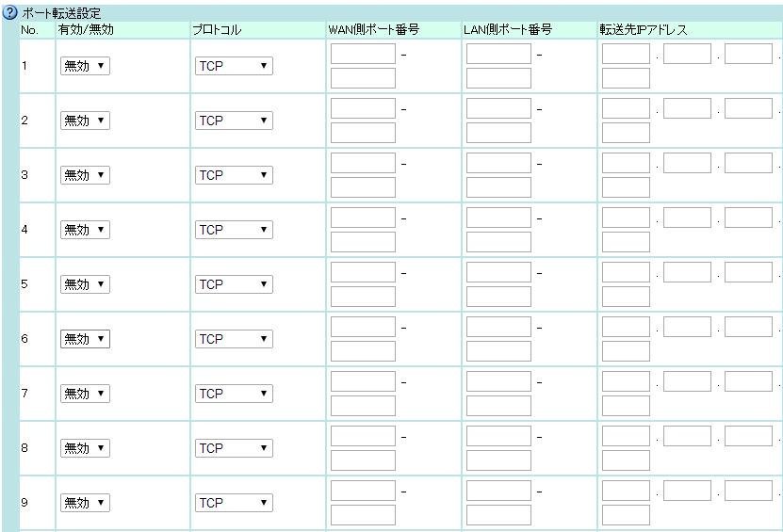Viewport: 783px width, 532px height.
Task: Open the 有効/無効 dropdown for row 3
Action: point(85,175)
